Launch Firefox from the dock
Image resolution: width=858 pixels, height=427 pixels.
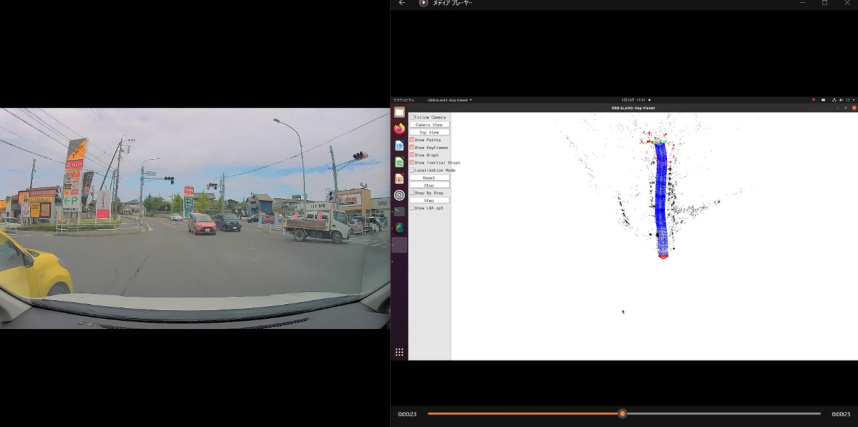click(399, 129)
